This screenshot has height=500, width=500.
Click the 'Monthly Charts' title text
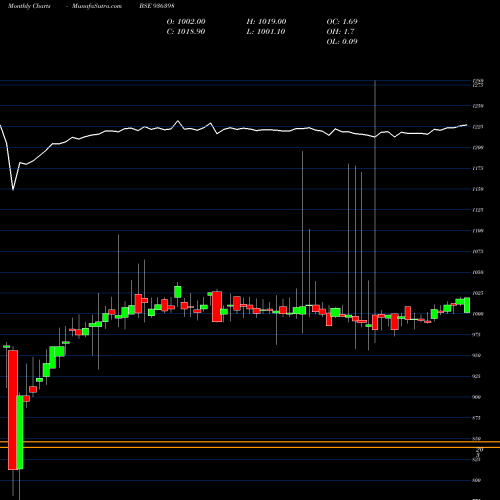[29, 6]
